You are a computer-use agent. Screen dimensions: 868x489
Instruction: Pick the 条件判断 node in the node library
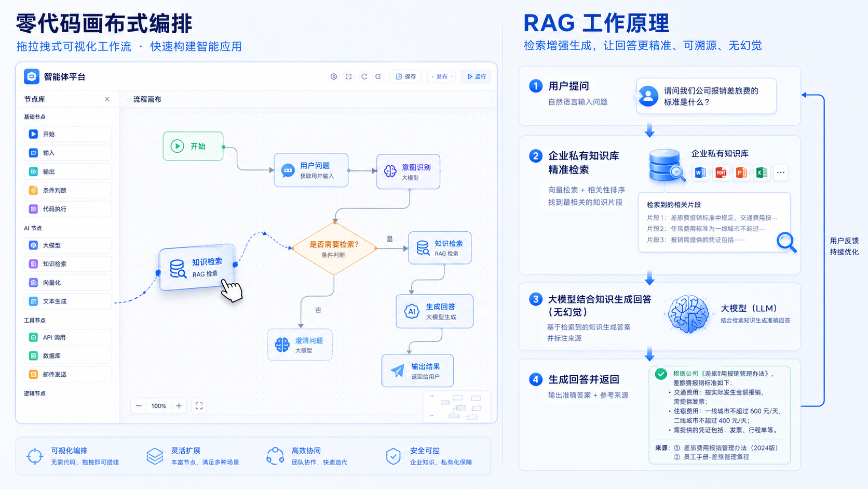pyautogui.click(x=67, y=190)
